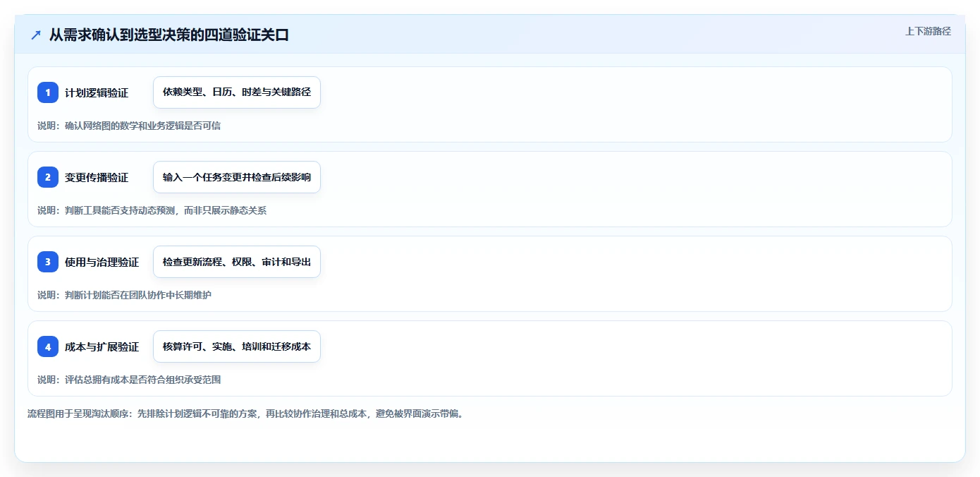
Task: Click the number 3 step badge
Action: pyautogui.click(x=48, y=262)
